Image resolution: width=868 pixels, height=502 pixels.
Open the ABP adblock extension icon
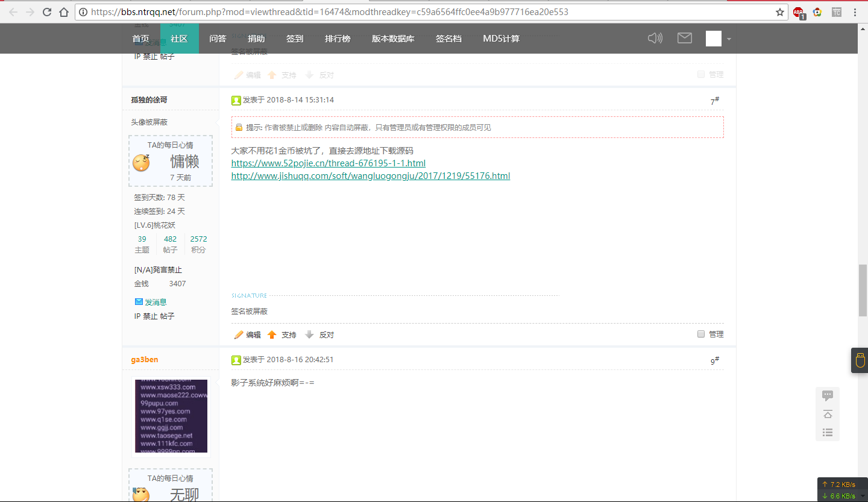[x=799, y=13]
